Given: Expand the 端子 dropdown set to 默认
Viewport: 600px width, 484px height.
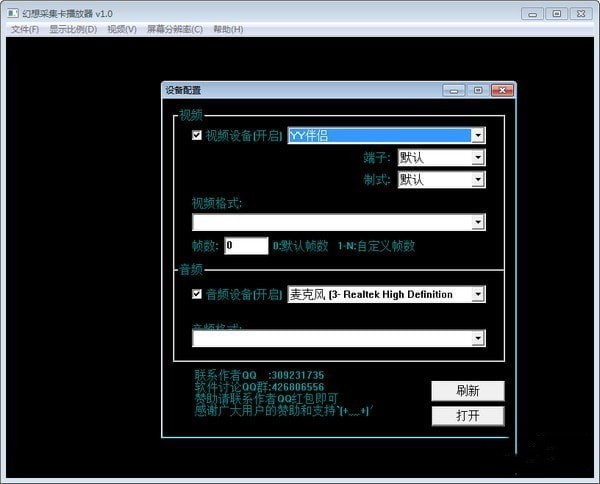Looking at the screenshot, I should (478, 157).
